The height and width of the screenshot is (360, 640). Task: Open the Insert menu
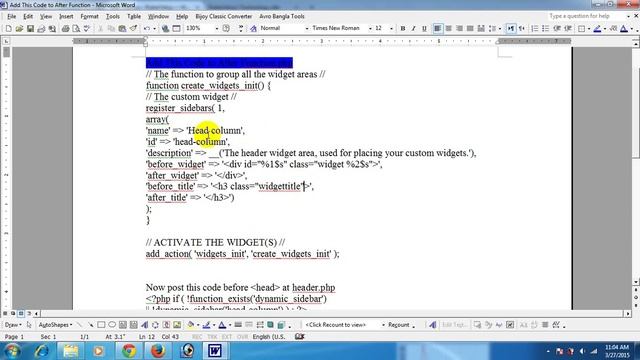click(x=66, y=16)
